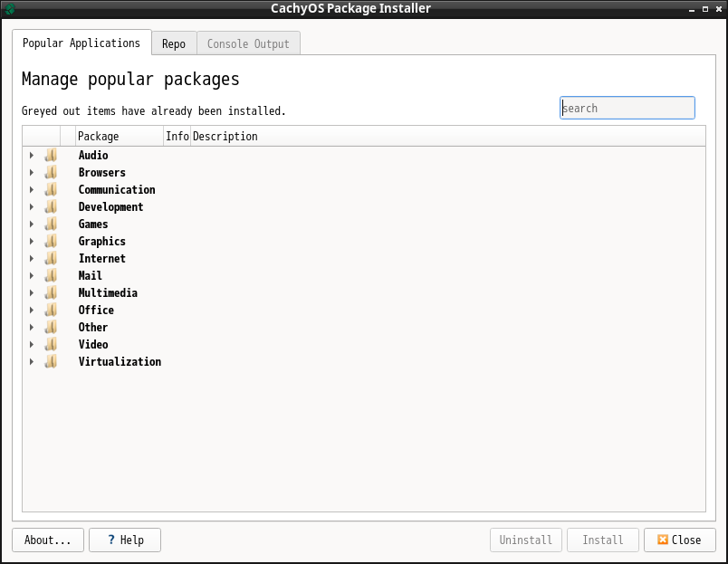Switch to the Repo tab
Viewport: 728px width, 564px height.
174,44
